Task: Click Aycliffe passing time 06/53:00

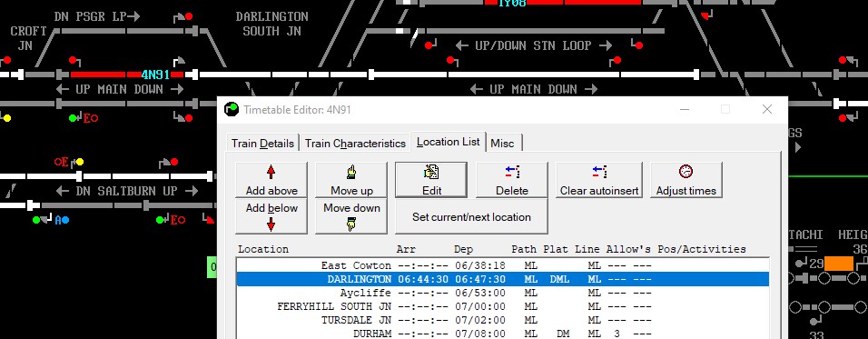Action: [480, 293]
